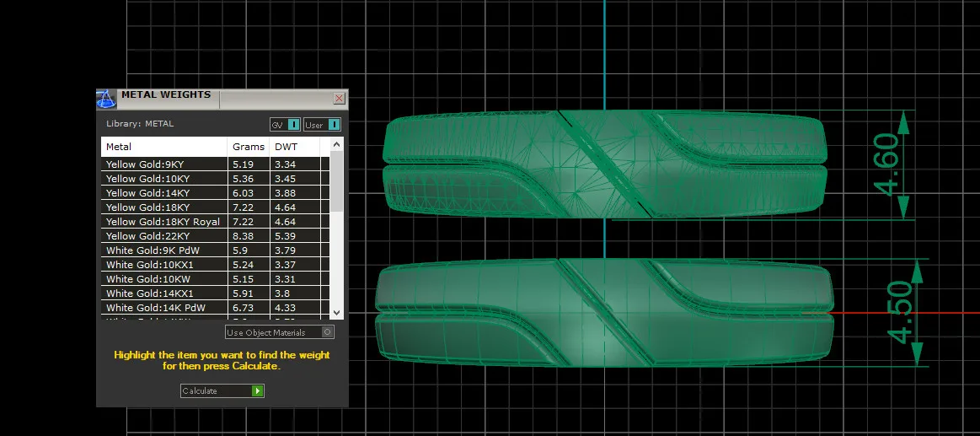Viewport: 980px width, 436px height.
Task: Close the Metal Weights dialog
Action: pyautogui.click(x=340, y=98)
